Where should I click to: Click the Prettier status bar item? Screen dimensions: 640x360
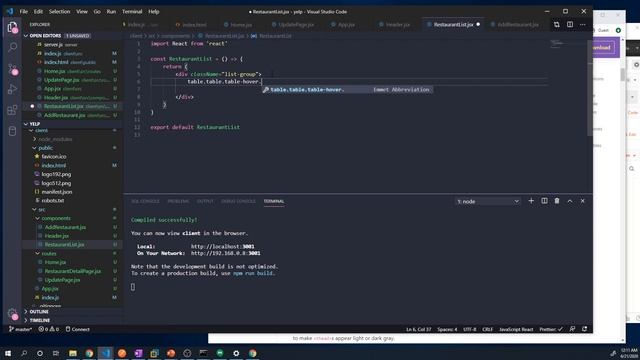[551, 329]
